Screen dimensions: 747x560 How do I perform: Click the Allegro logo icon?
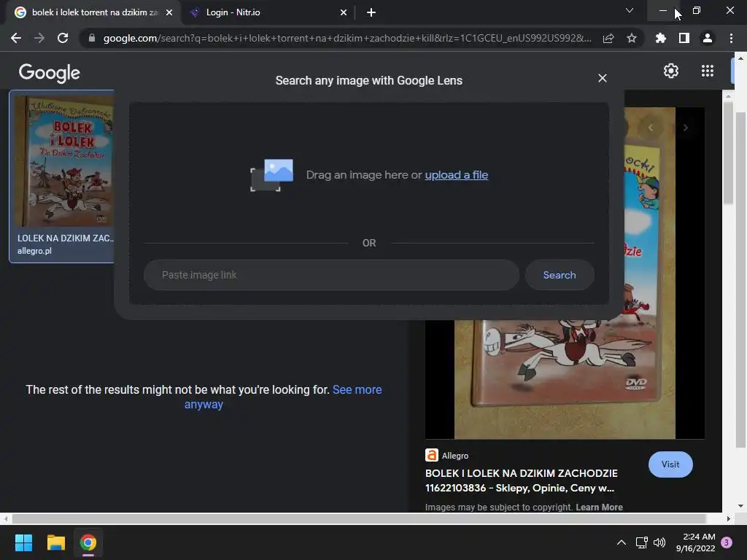[432, 455]
